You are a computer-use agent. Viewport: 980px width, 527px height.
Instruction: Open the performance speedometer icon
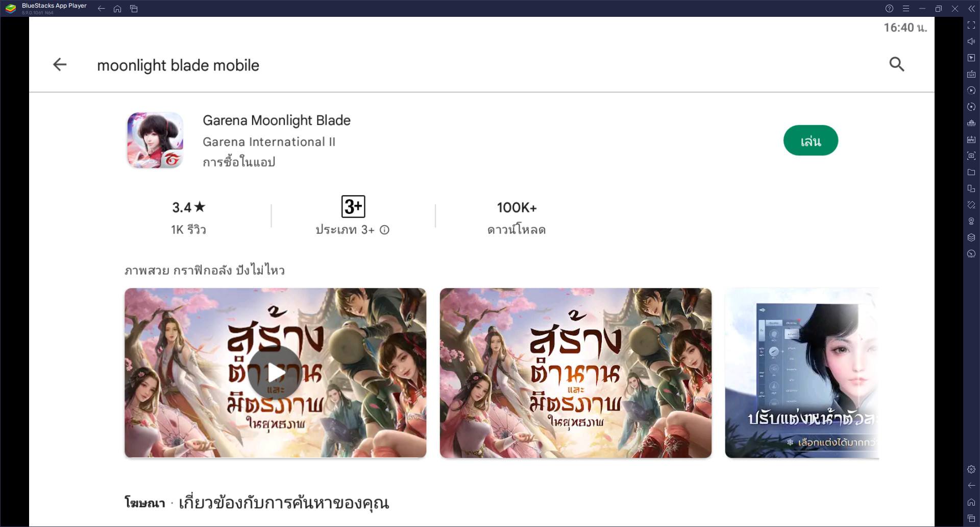(971, 254)
